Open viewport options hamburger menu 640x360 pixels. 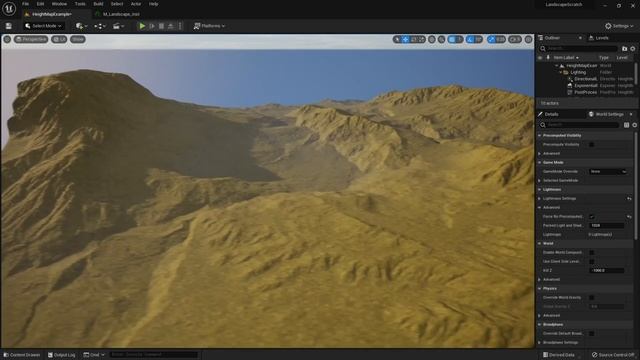(x=7, y=39)
